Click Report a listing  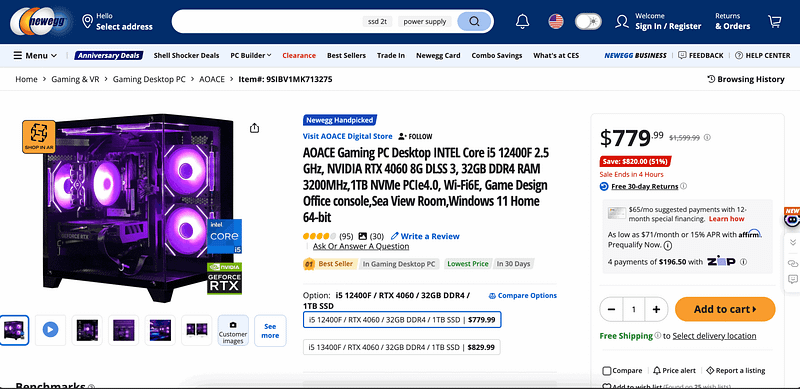pyautogui.click(x=736, y=371)
